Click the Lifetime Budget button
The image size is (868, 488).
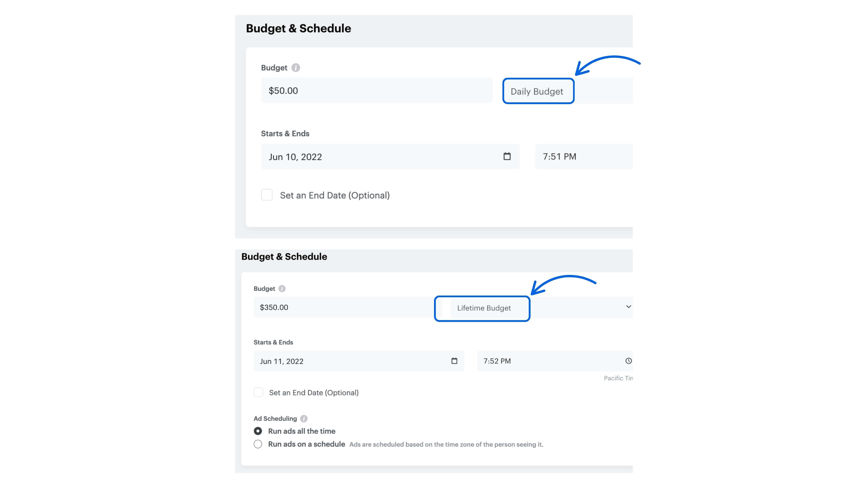(x=482, y=308)
